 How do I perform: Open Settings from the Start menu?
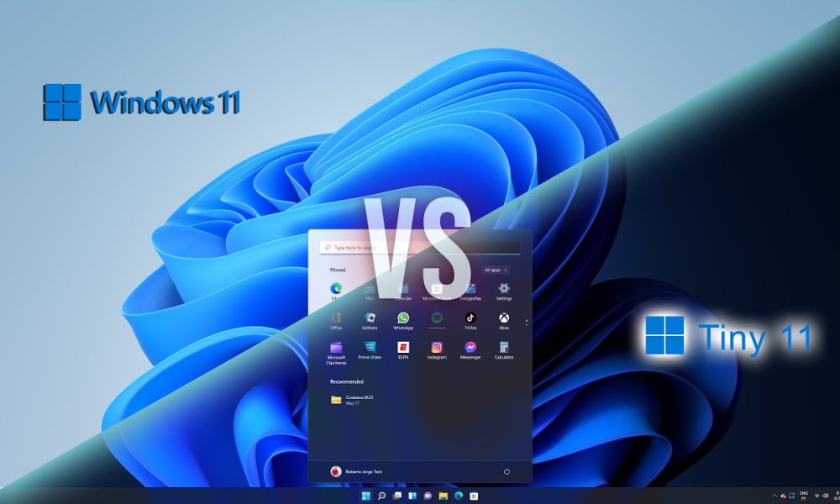pos(503,289)
